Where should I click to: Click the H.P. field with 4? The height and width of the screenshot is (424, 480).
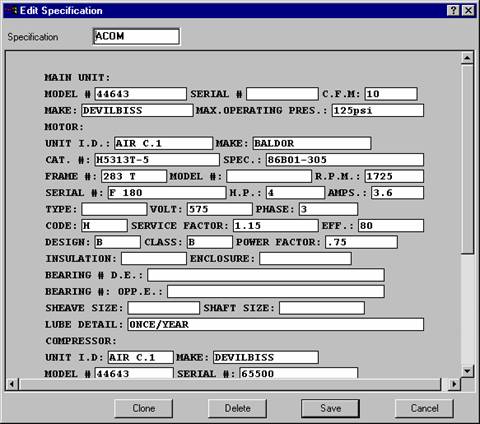click(295, 193)
